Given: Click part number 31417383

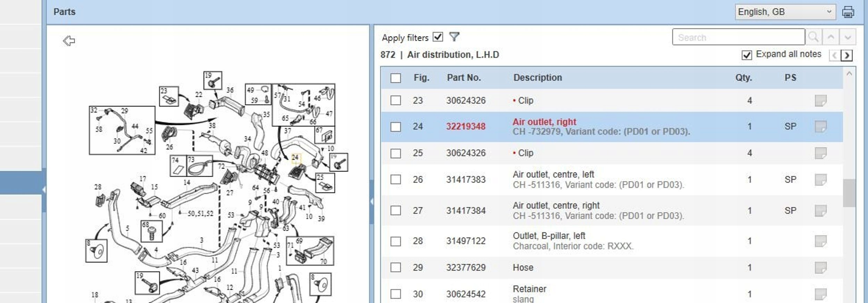Looking at the screenshot, I should [466, 179].
